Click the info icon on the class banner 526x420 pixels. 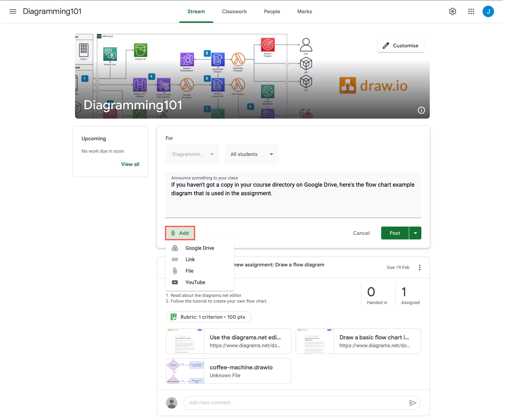(x=421, y=110)
